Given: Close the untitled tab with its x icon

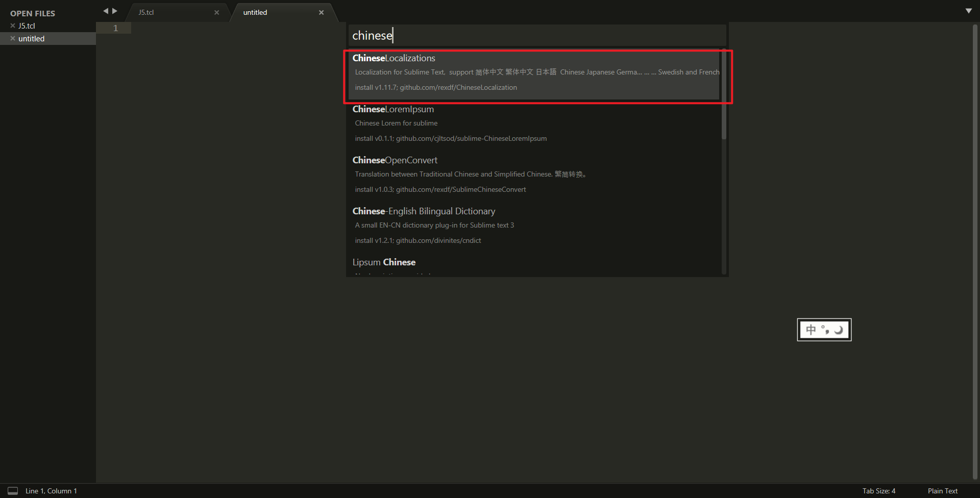Looking at the screenshot, I should tap(321, 12).
